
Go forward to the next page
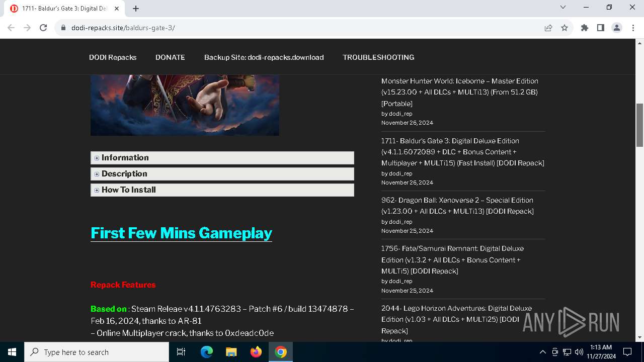(x=27, y=28)
